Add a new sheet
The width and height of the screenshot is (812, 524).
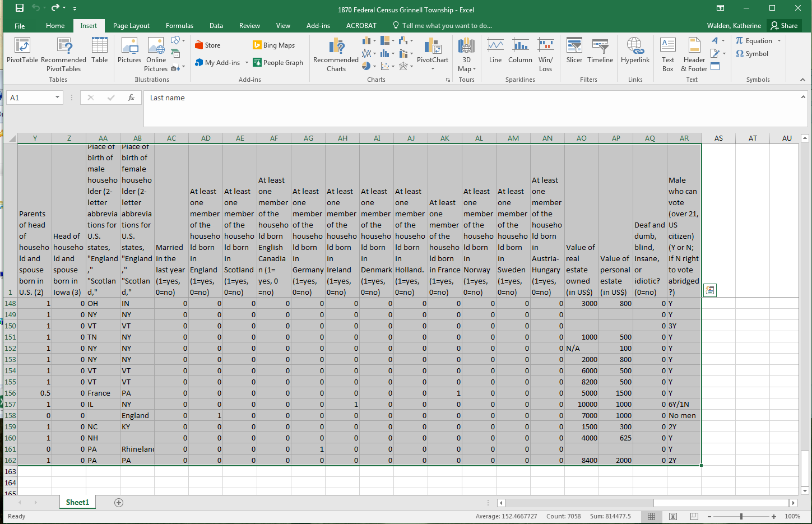[x=119, y=503]
